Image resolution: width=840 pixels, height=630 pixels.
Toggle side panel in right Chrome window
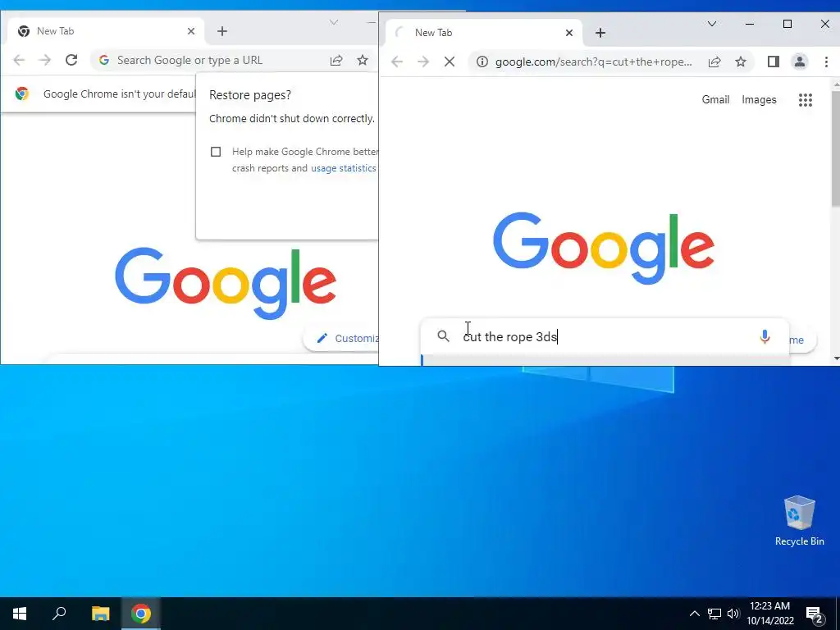[773, 62]
